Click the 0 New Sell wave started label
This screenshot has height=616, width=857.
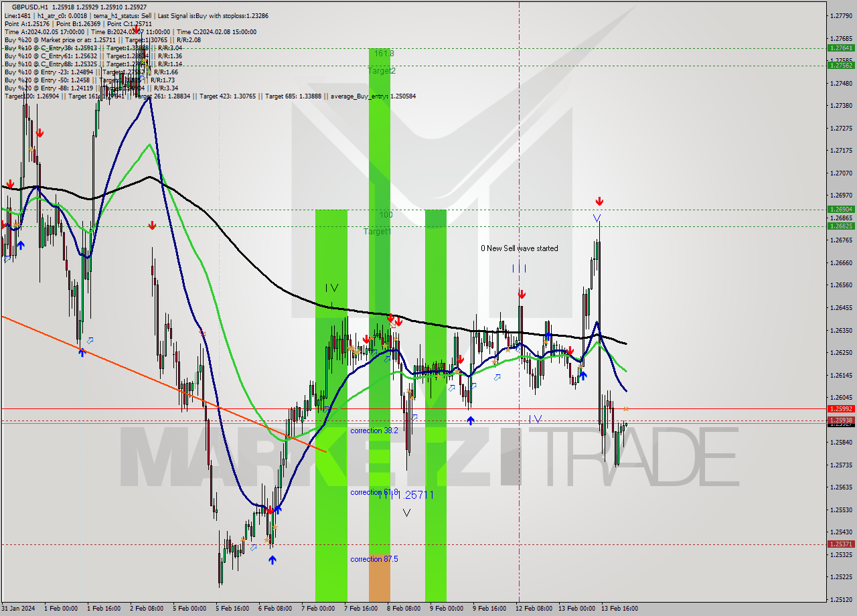point(519,248)
